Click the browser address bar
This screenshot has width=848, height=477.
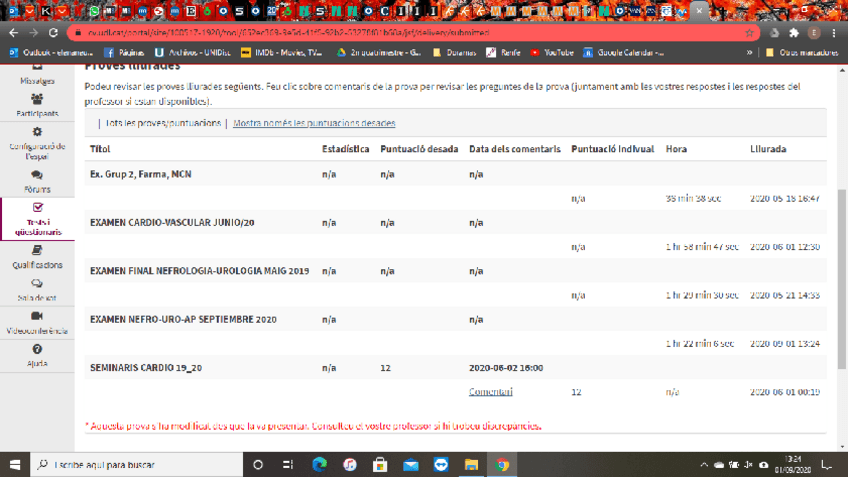(x=400, y=32)
